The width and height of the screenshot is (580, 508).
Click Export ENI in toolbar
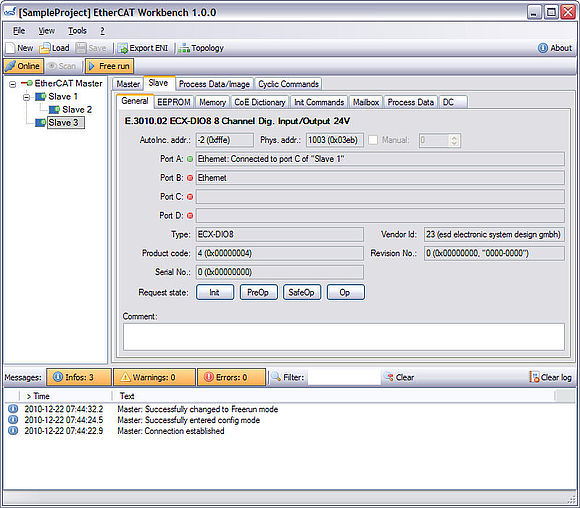point(143,48)
